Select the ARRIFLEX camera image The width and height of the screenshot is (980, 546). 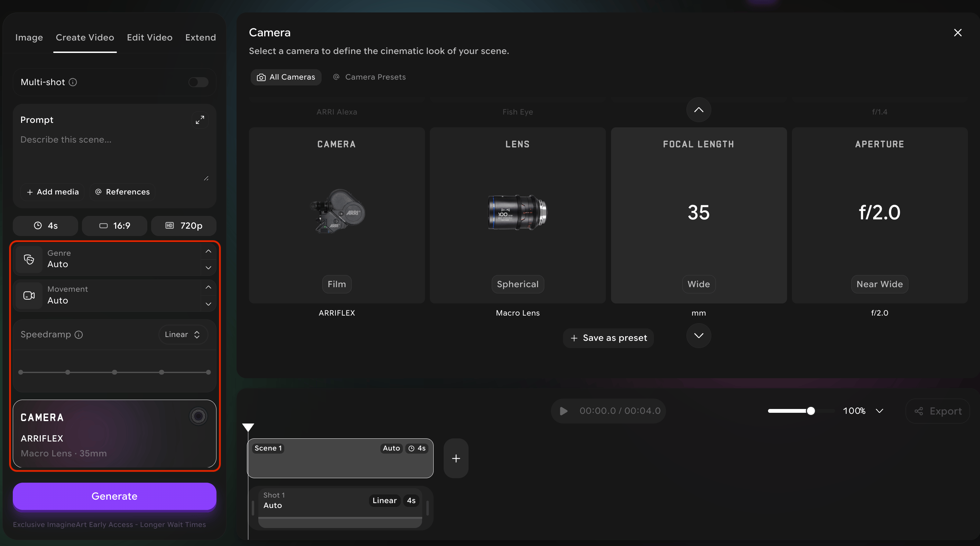(x=337, y=211)
